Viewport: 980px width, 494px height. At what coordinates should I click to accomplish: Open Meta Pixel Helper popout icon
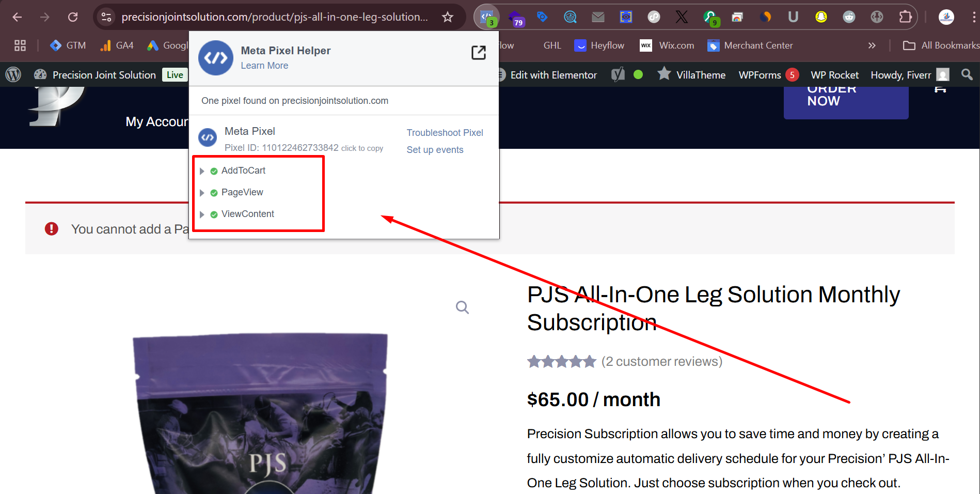478,52
